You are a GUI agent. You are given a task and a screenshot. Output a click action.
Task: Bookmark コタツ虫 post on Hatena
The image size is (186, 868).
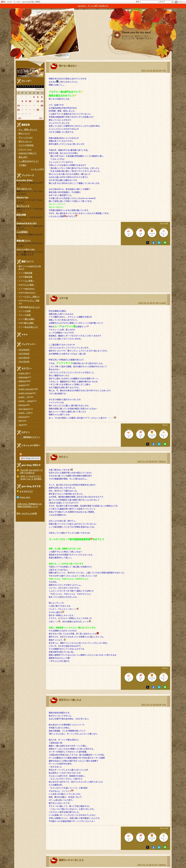159,444
